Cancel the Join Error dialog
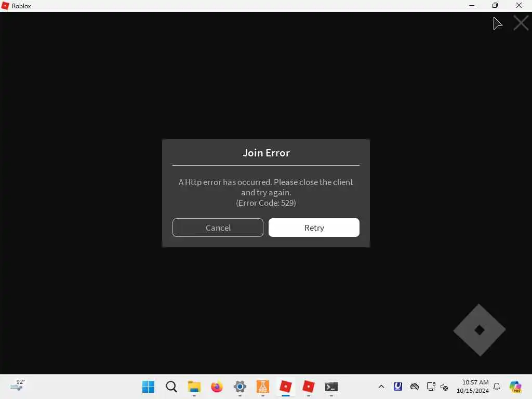Screen dimensions: 532x399 click(218, 228)
